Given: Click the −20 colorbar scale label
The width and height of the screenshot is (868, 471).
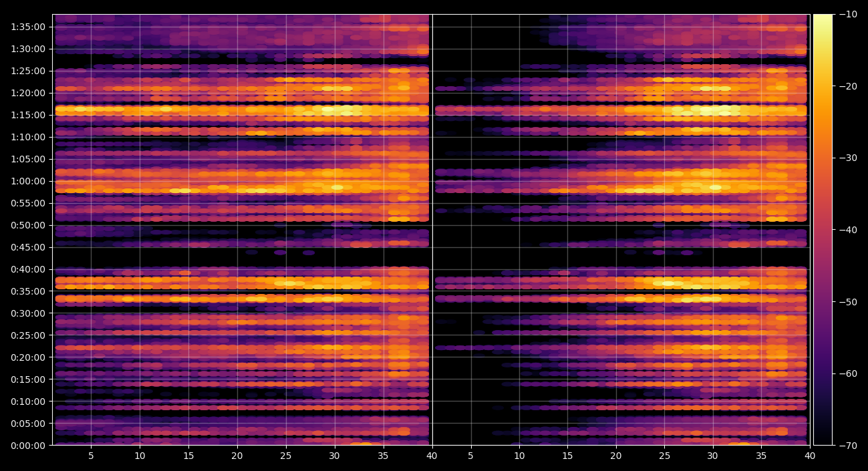Looking at the screenshot, I should (848, 86).
